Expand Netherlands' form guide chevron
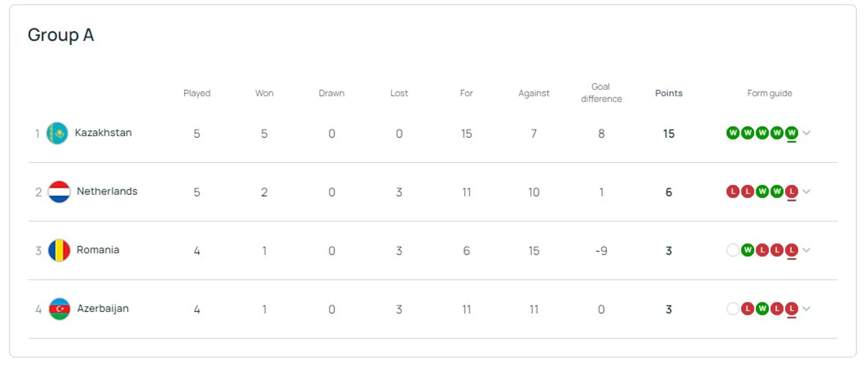Image resolution: width=868 pixels, height=366 pixels. [806, 192]
